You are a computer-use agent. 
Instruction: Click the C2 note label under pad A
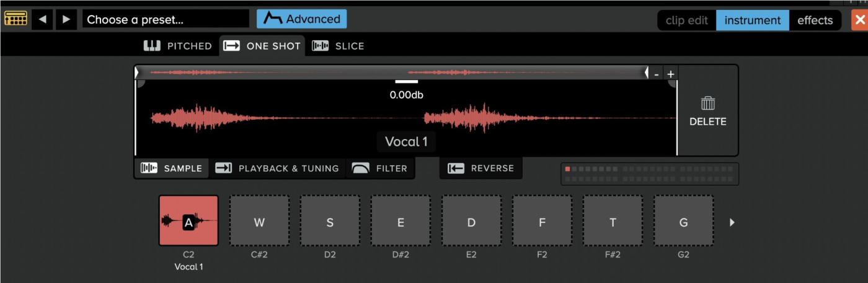[188, 254]
